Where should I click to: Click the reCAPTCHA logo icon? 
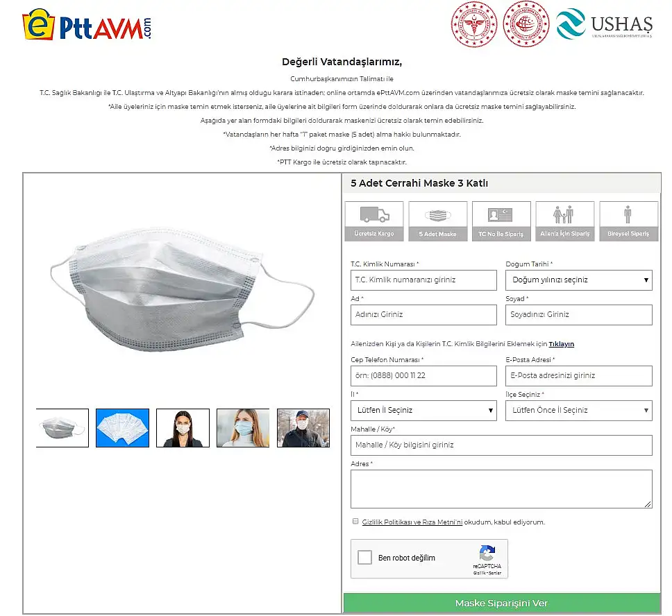click(487, 553)
